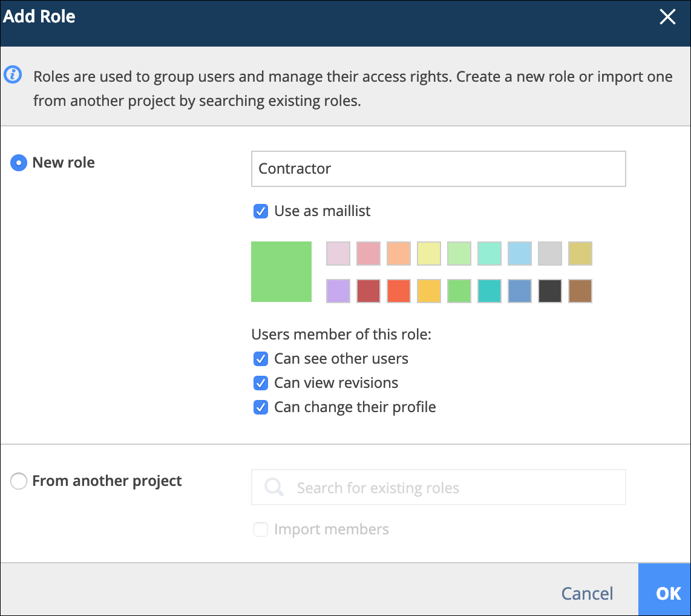
Task: Click the blue info icon
Action: 13,74
